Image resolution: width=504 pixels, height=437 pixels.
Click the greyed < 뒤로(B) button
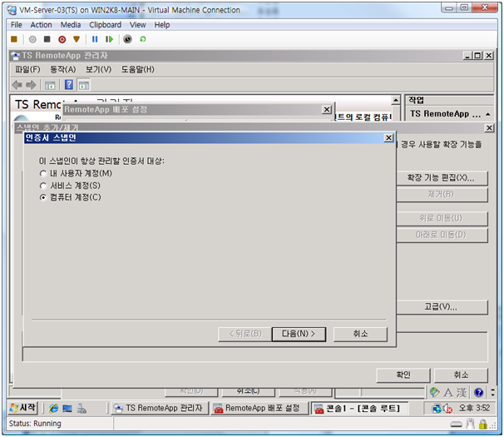pos(245,334)
